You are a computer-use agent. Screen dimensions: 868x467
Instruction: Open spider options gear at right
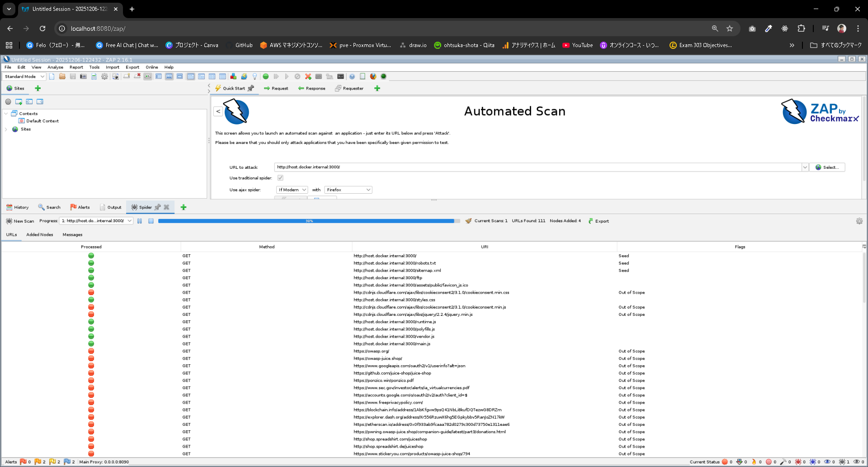(859, 221)
